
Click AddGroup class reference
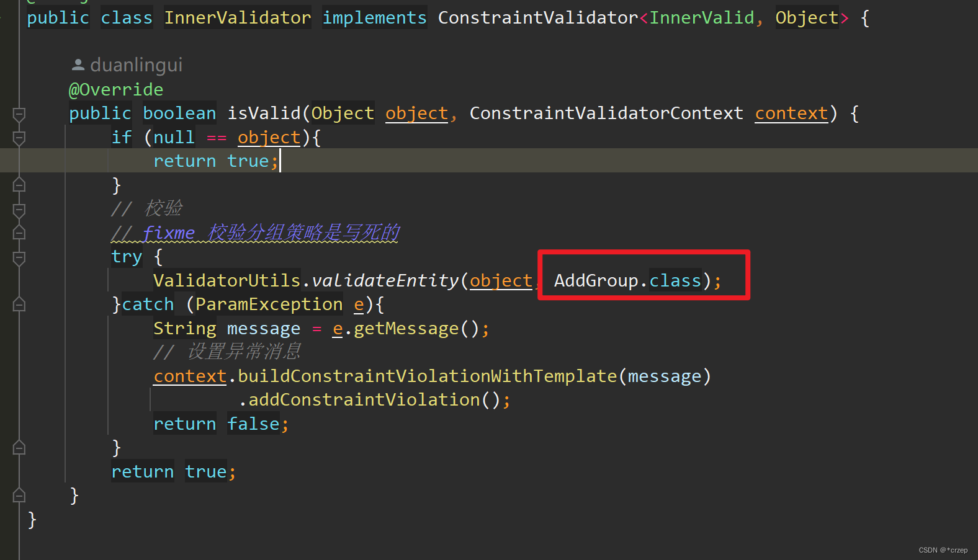[596, 281]
